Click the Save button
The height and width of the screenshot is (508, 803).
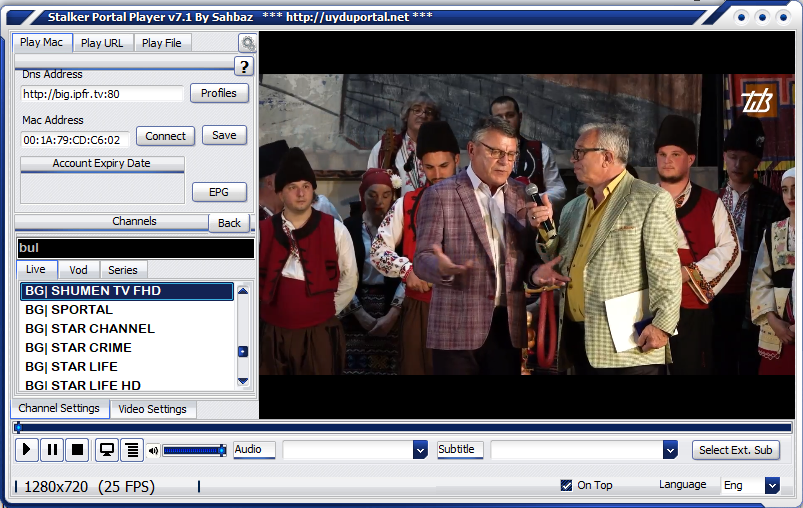click(224, 135)
